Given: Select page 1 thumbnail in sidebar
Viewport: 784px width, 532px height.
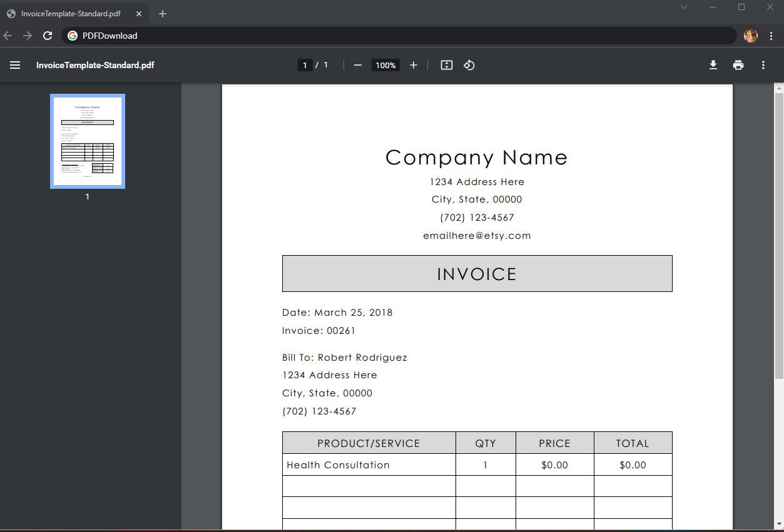Looking at the screenshot, I should click(x=87, y=141).
